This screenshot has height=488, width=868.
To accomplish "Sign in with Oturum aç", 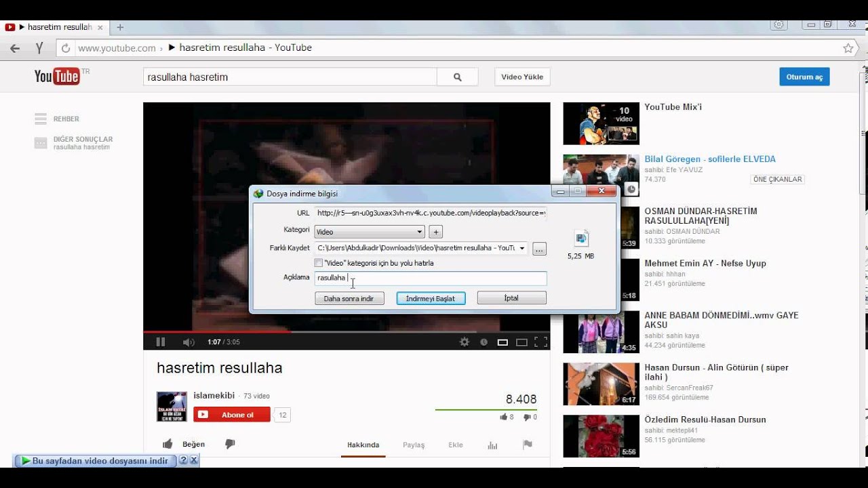I will pyautogui.click(x=804, y=77).
